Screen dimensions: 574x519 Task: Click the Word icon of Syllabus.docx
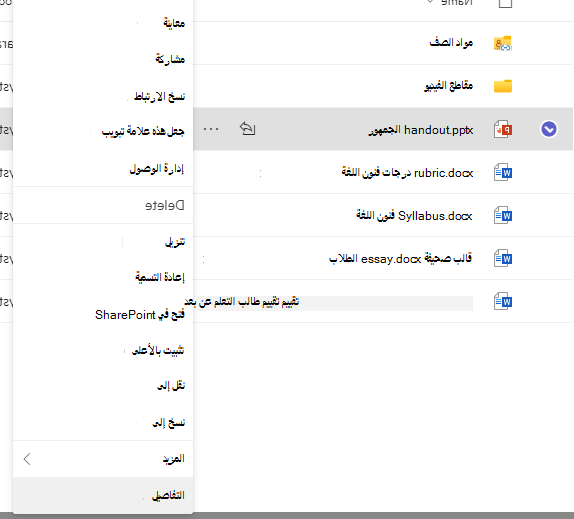[x=503, y=216]
